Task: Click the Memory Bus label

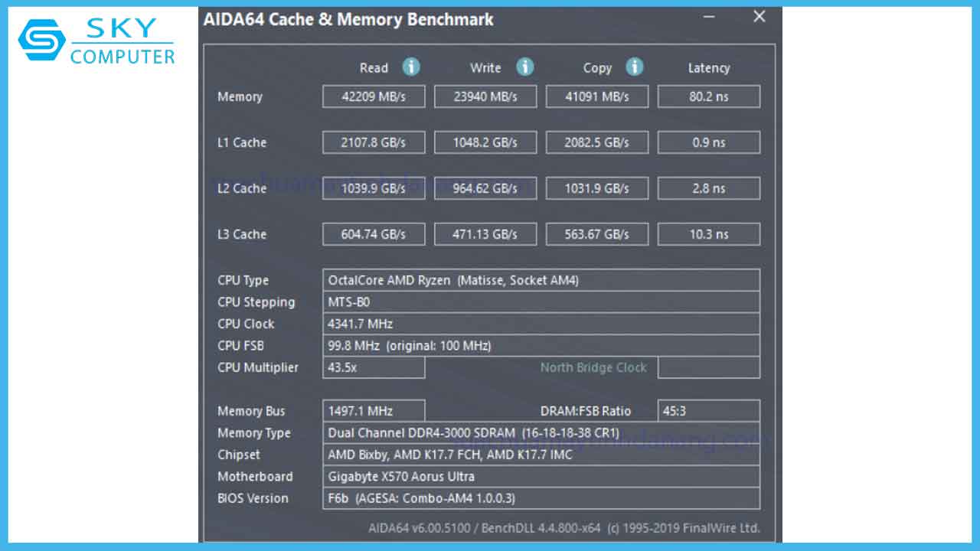Action: pyautogui.click(x=251, y=411)
